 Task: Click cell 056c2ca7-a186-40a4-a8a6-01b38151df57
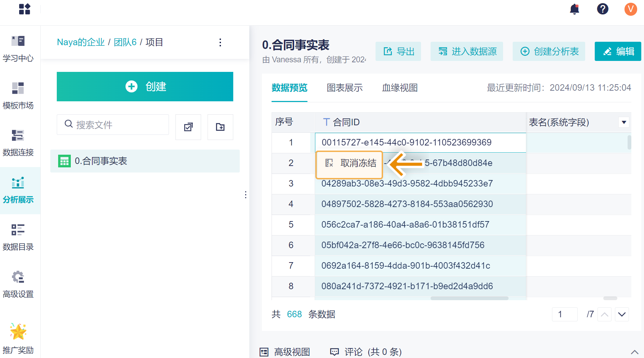(420, 225)
